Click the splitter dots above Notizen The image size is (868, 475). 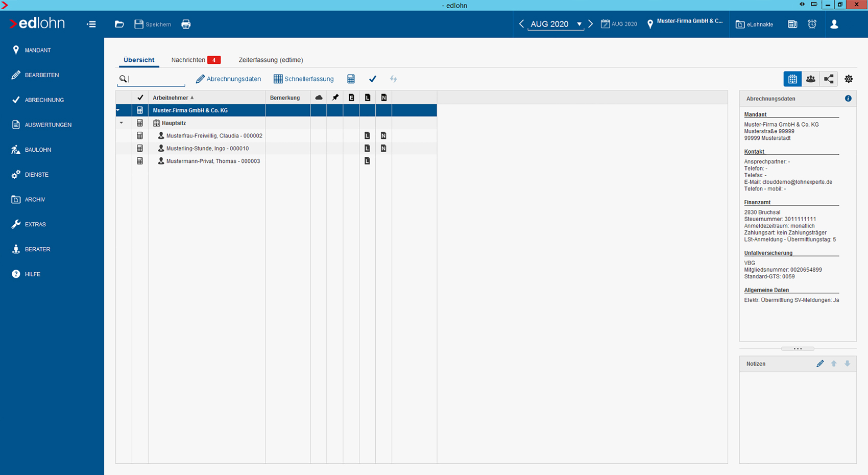798,349
